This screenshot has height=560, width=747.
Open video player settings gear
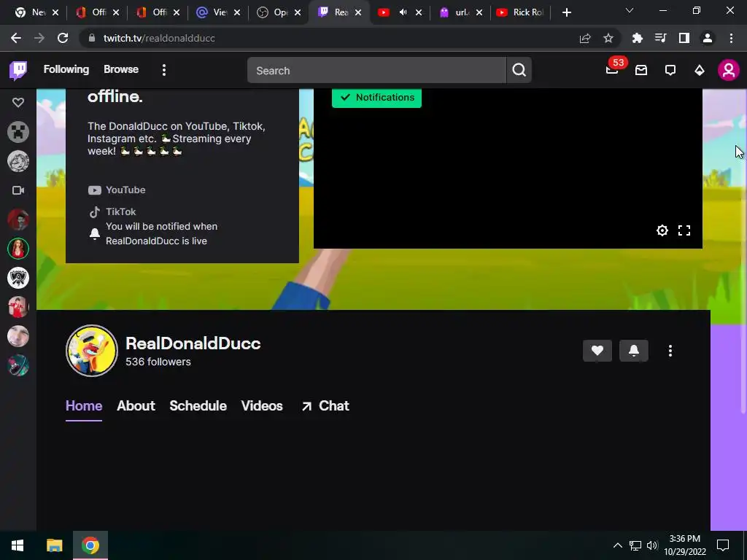pyautogui.click(x=662, y=230)
